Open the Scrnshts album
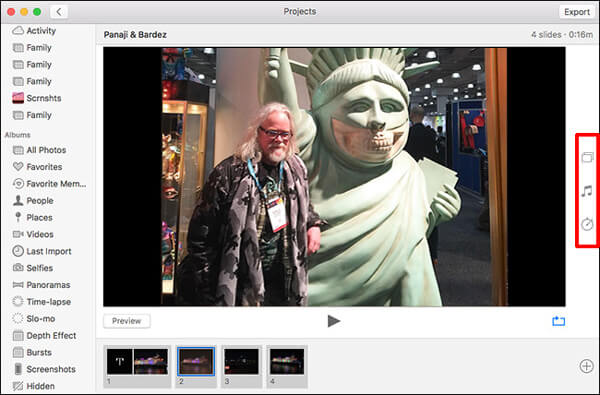This screenshot has width=600, height=395. (37, 98)
